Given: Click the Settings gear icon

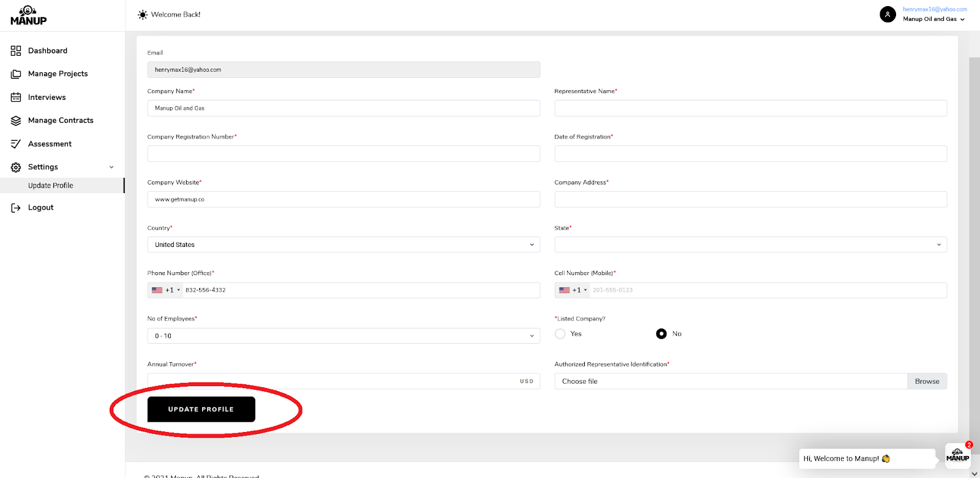Looking at the screenshot, I should [16, 167].
